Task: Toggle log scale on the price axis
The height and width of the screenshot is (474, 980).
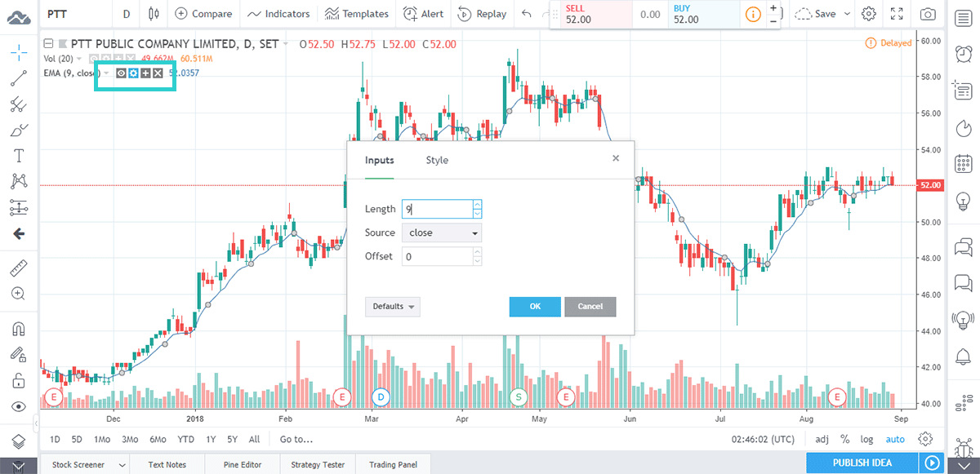Action: pos(866,439)
